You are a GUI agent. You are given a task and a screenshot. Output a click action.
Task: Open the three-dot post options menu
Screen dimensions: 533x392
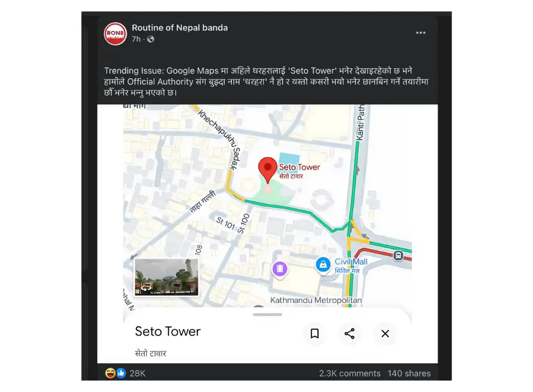(421, 32)
